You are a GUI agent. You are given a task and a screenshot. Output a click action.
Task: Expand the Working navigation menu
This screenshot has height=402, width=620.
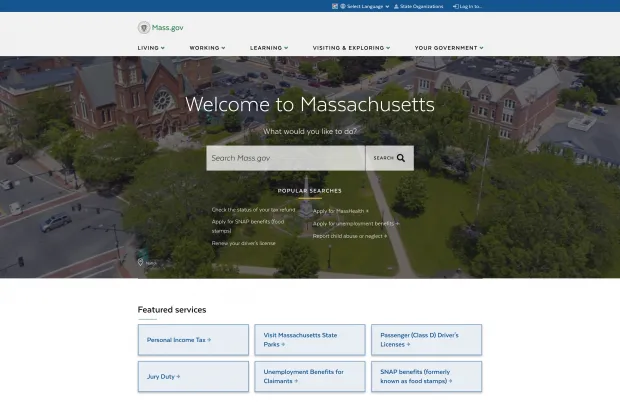click(x=207, y=48)
